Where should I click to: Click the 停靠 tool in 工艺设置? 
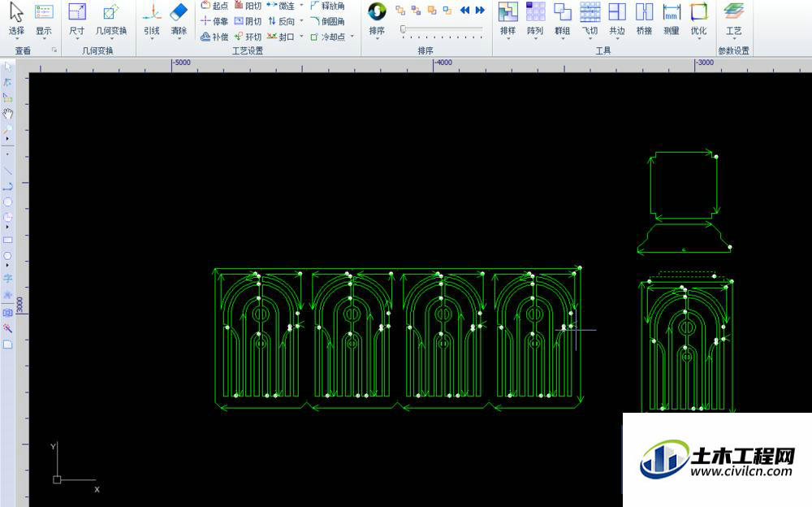pyautogui.click(x=214, y=21)
